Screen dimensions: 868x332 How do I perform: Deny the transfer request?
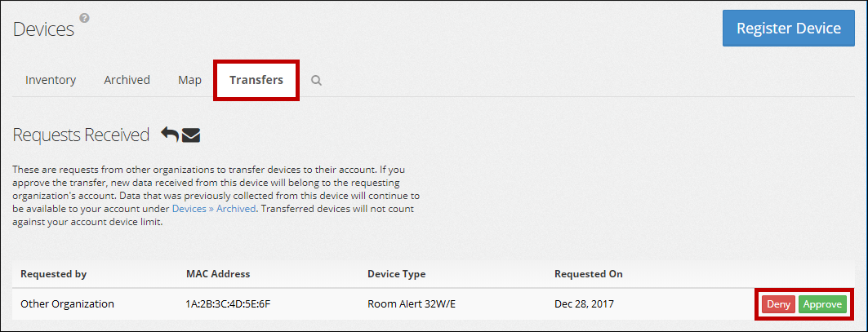click(778, 304)
